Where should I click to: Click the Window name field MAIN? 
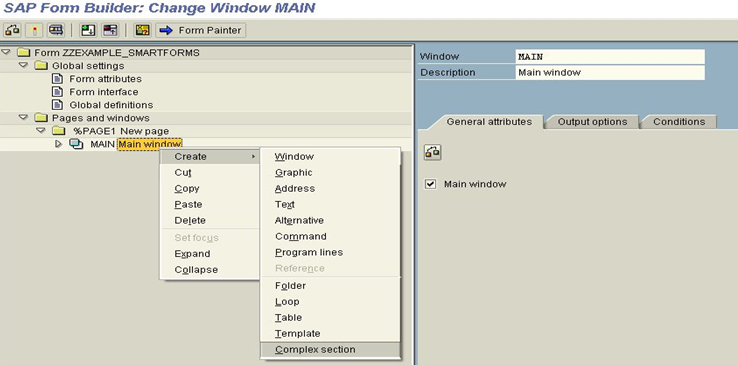610,56
